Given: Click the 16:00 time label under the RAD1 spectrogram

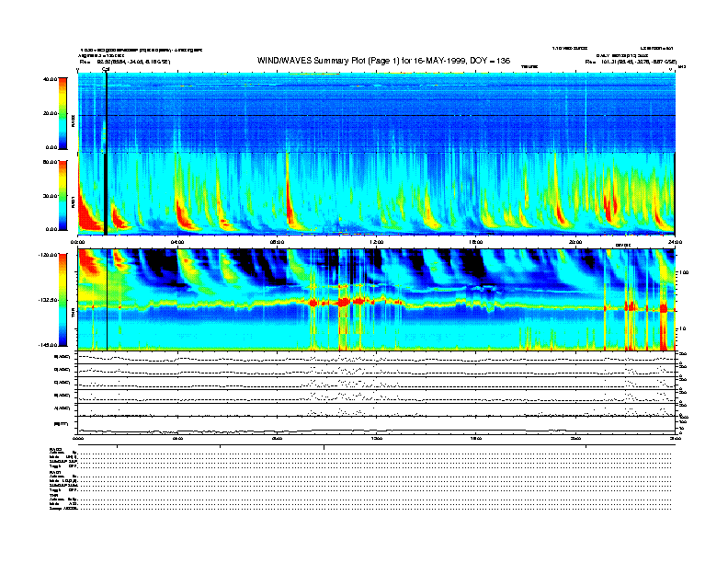Looking at the screenshot, I should point(476,242).
